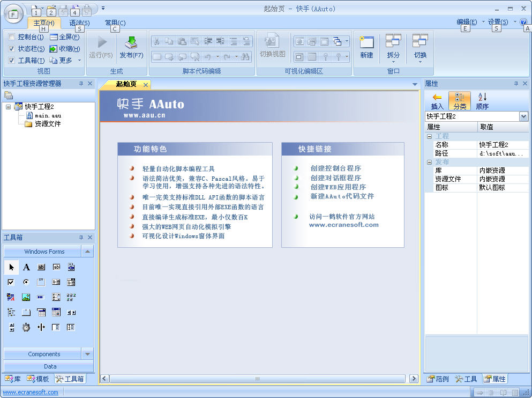532x398 pixels.
Task: Open the 设置(S) menu
Action: coord(498,22)
